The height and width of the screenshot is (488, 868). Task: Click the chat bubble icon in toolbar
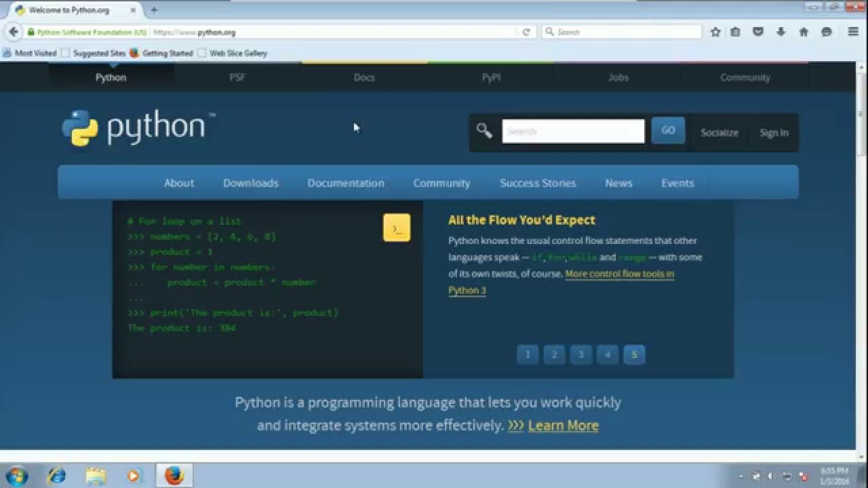[x=826, y=32]
